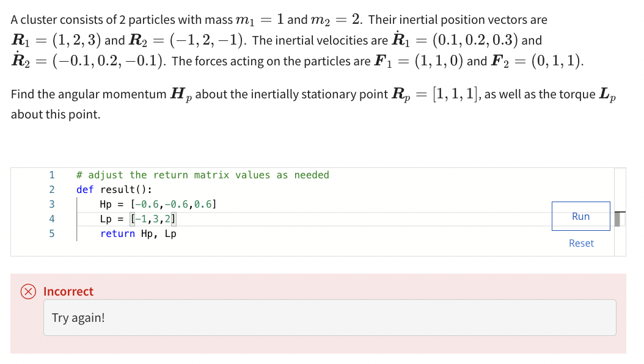Click the red Incorrect error icon
This screenshot has height=364, width=644.
tap(27, 292)
